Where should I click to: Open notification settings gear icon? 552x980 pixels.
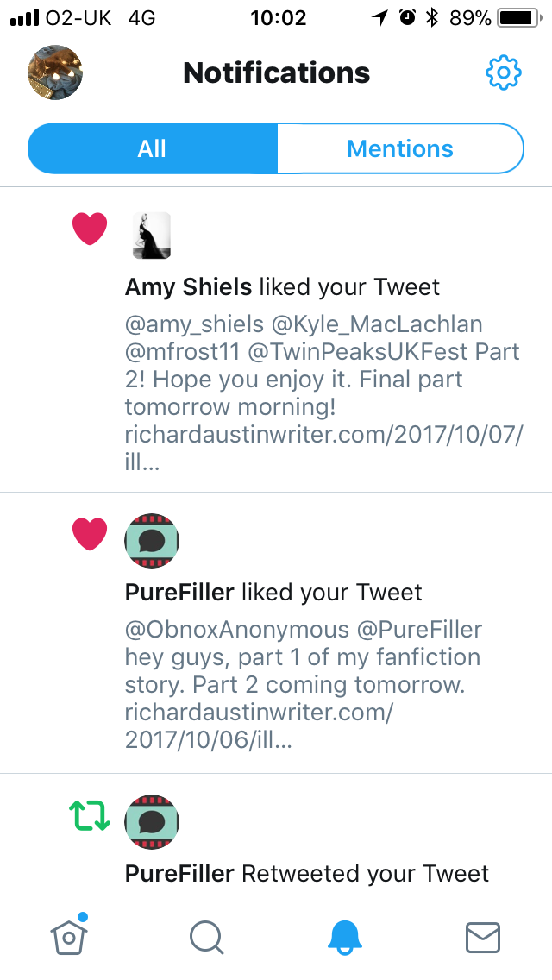(504, 72)
